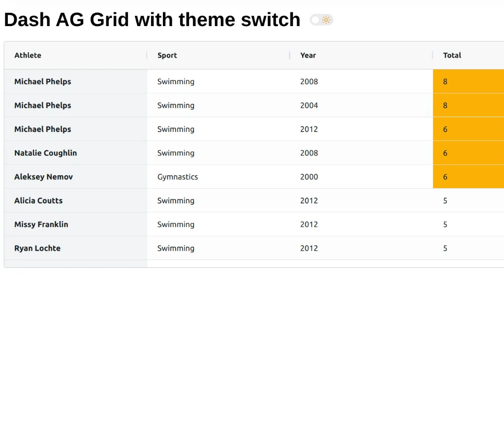The image size is (504, 424).
Task: Select the year 2004 cell
Action: click(x=309, y=105)
